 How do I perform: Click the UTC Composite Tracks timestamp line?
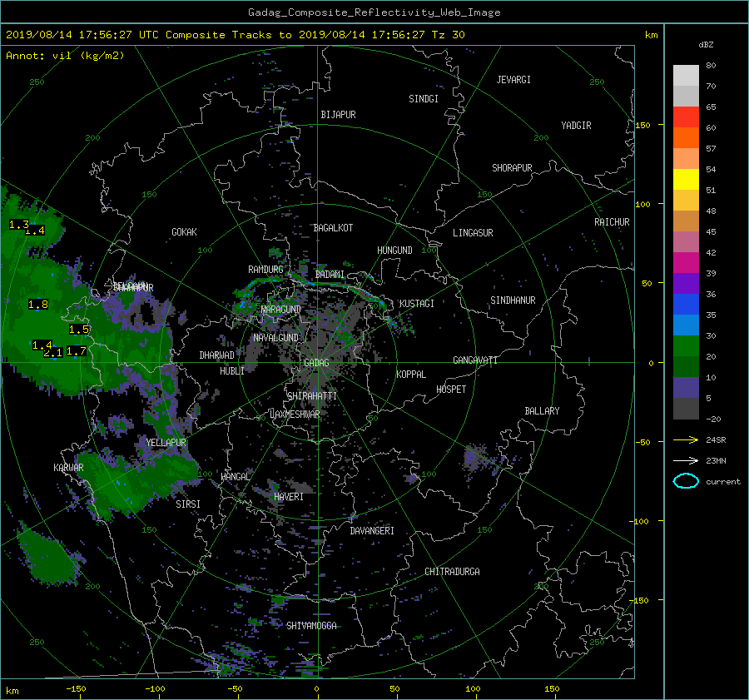235,35
